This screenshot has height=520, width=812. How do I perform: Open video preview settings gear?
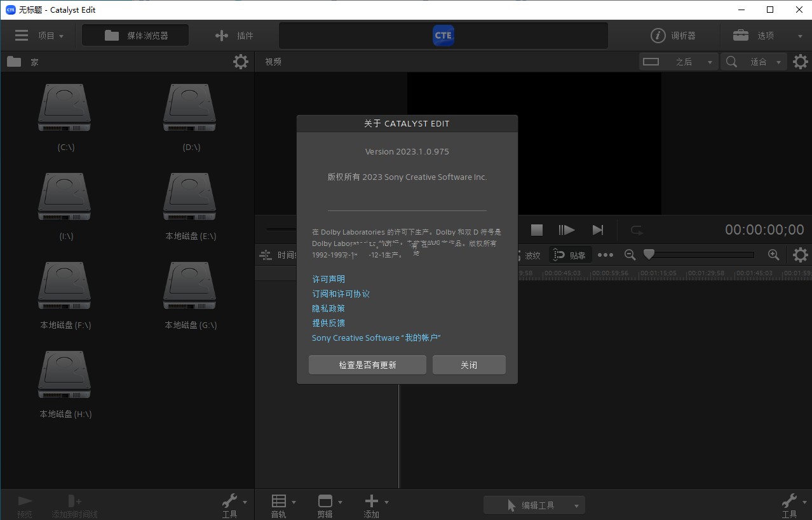(801, 62)
